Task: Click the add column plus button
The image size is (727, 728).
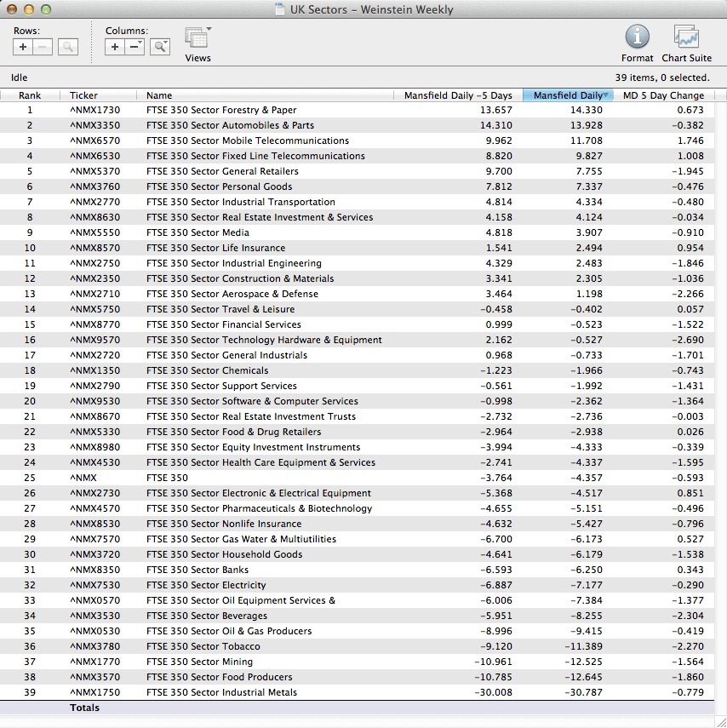Action: (115, 47)
